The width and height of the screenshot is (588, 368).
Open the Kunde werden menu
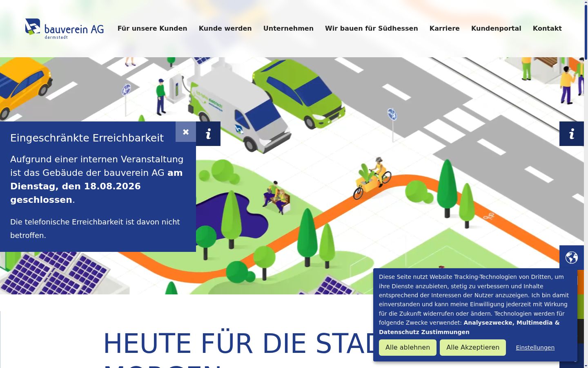(225, 28)
